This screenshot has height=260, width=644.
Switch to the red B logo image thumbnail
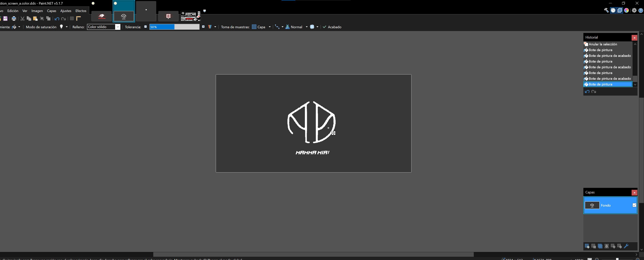(169, 16)
